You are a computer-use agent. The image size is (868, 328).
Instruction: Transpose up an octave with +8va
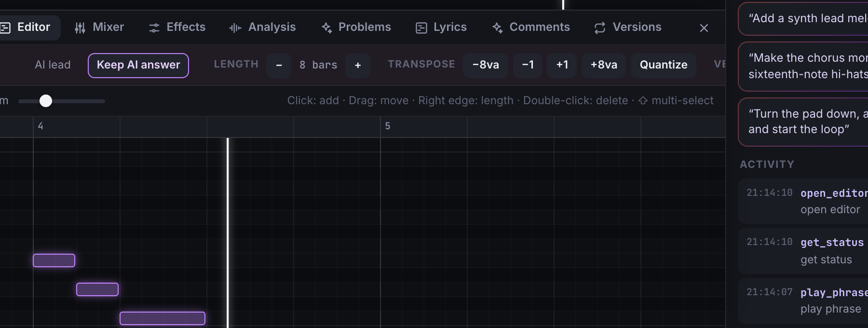(x=604, y=65)
